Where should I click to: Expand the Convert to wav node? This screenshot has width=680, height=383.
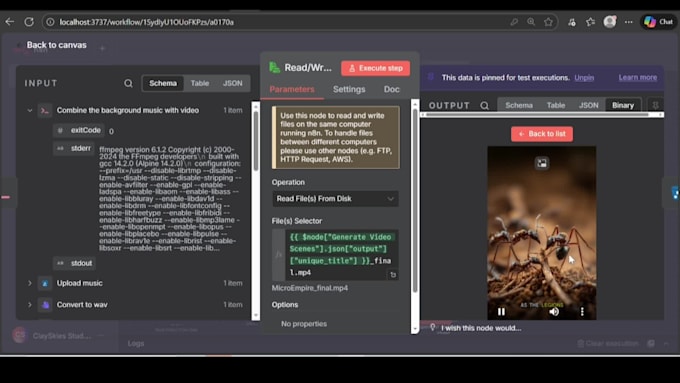(x=29, y=304)
